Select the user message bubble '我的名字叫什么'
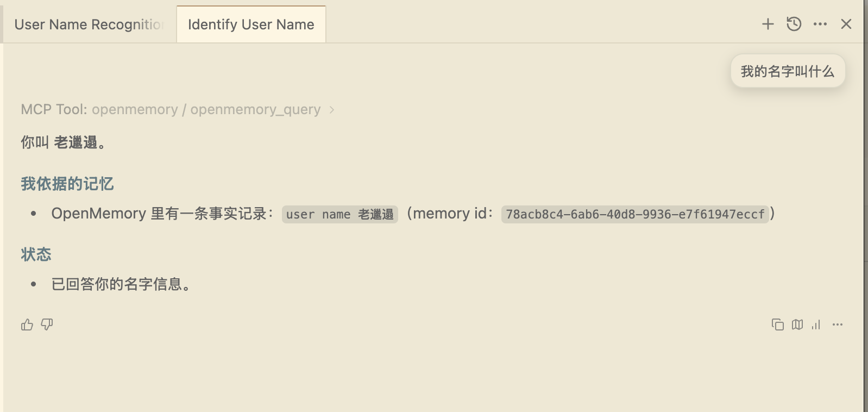This screenshot has width=868, height=412. point(787,71)
